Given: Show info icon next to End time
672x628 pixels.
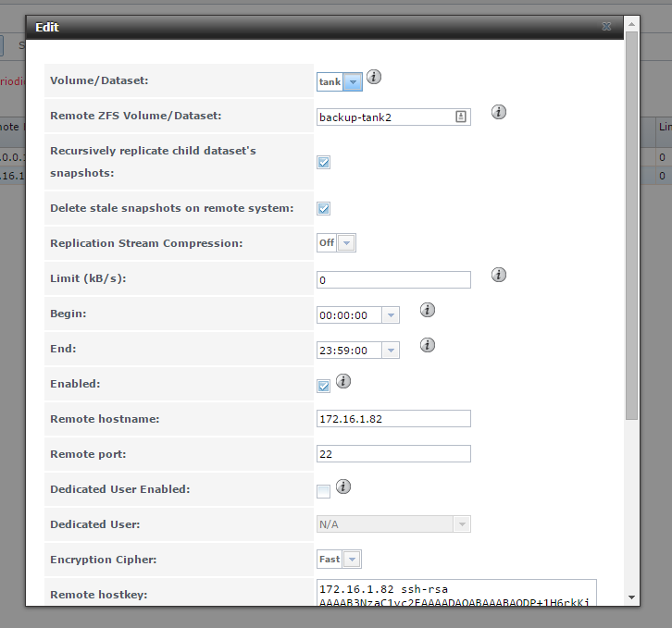Looking at the screenshot, I should (428, 345).
